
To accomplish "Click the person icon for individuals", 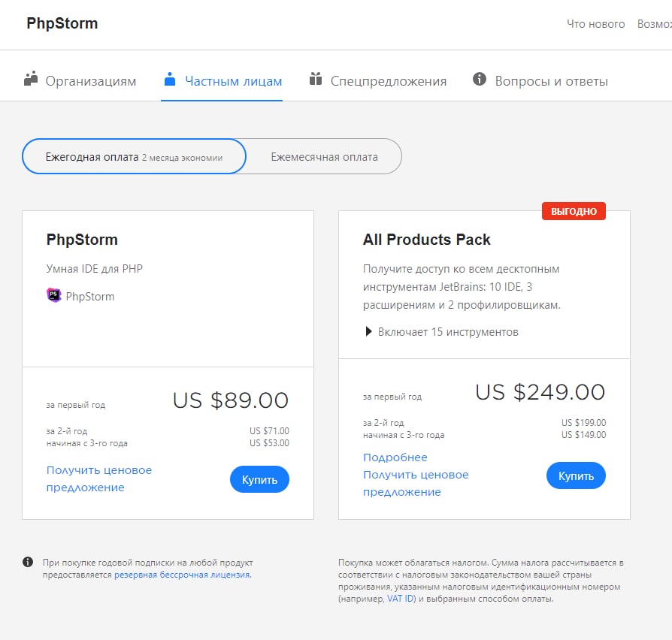I will [170, 79].
